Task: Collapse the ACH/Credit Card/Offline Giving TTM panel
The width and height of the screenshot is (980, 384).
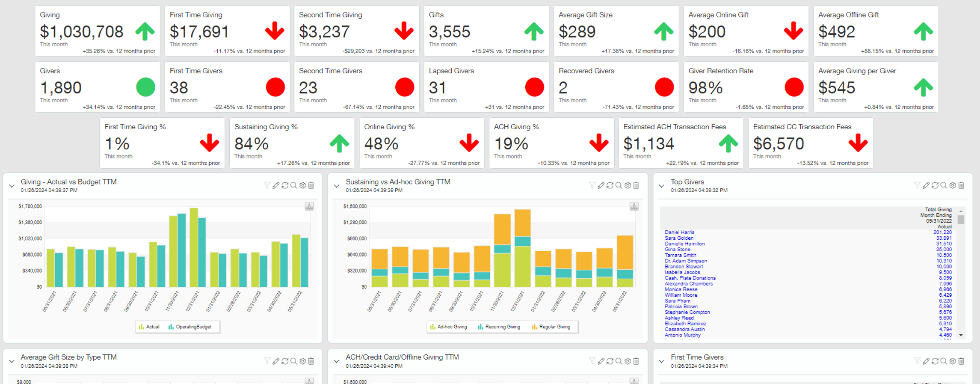Action: (x=337, y=362)
